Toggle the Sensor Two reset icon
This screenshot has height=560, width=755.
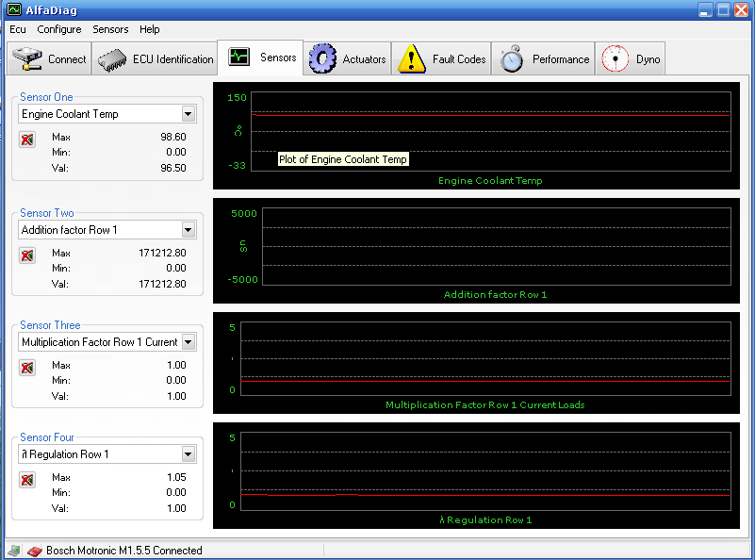pyautogui.click(x=27, y=255)
